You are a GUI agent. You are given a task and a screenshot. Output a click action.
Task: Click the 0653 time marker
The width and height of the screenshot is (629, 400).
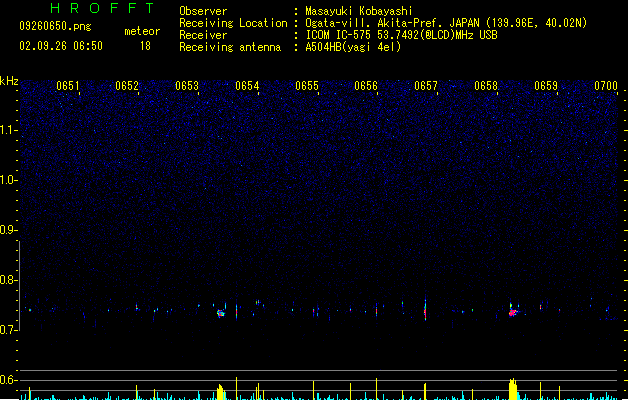coord(187,86)
